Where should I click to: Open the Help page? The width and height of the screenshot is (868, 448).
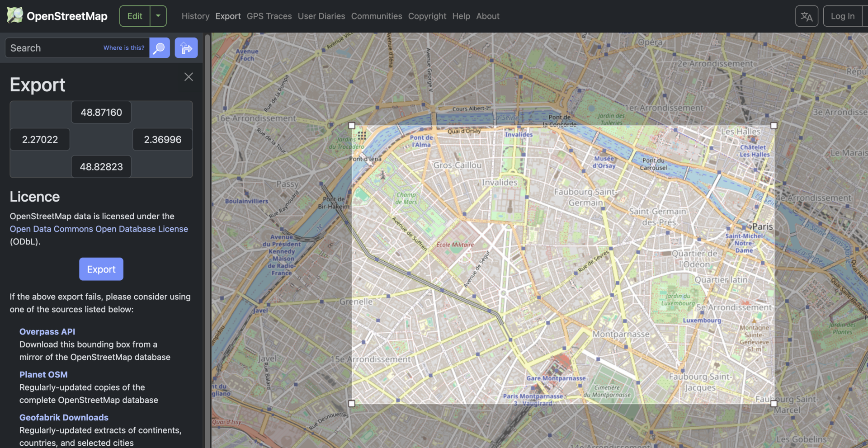coord(461,16)
